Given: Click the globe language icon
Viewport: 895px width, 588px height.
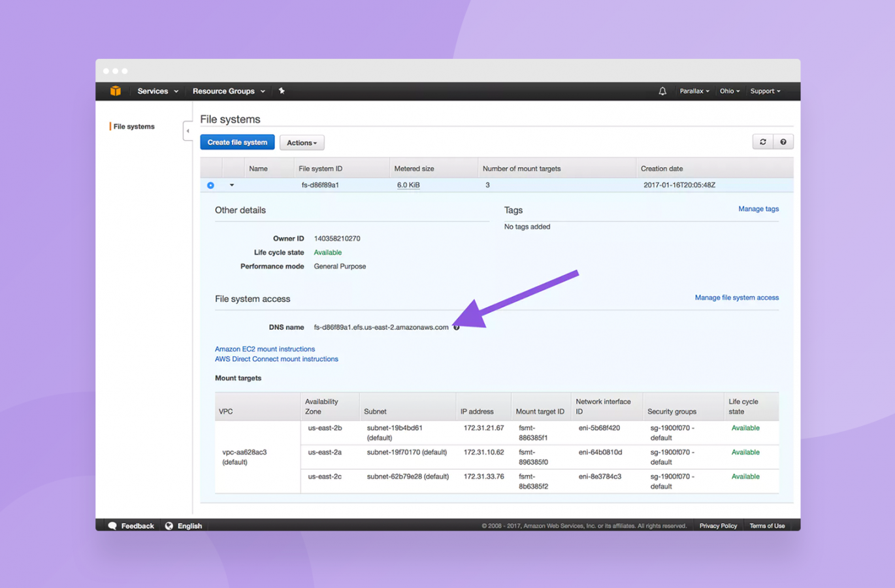Looking at the screenshot, I should coord(169,526).
